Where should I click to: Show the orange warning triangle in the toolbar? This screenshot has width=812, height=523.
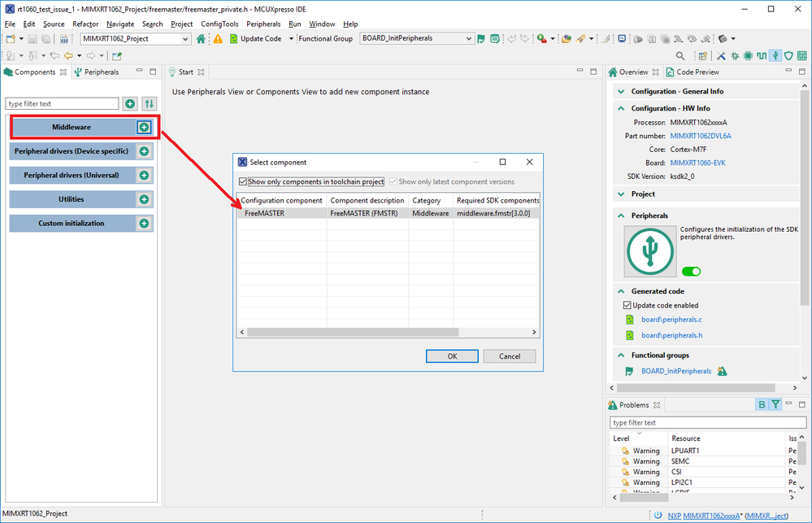click(x=218, y=39)
